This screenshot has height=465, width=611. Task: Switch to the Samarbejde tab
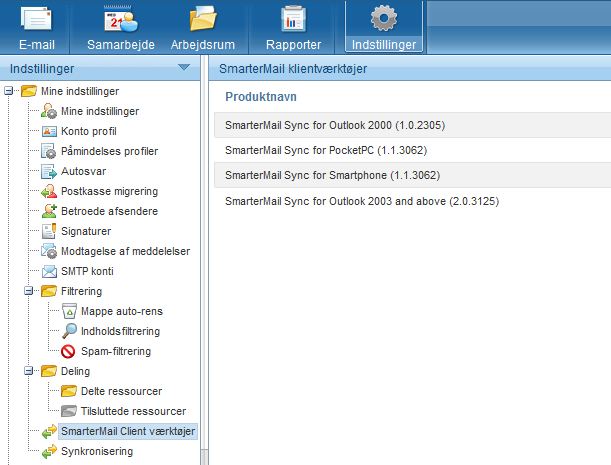coord(121,44)
